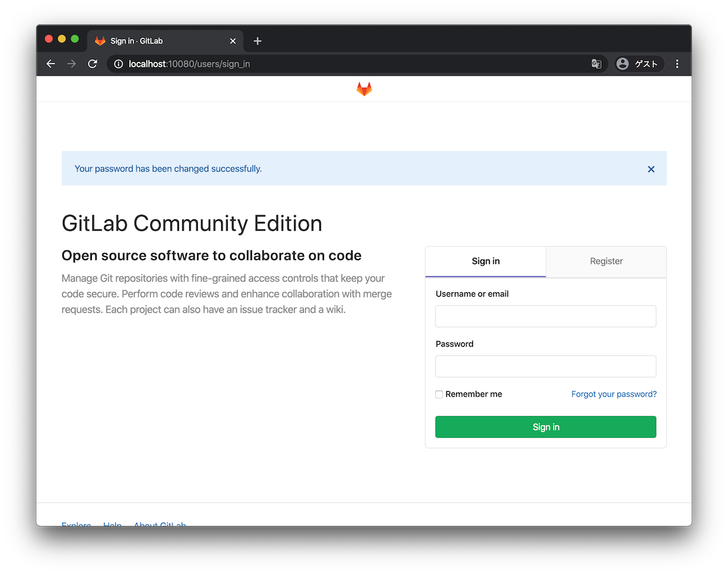The height and width of the screenshot is (574, 728).
Task: Switch to the Sign in form tab
Action: [485, 262]
